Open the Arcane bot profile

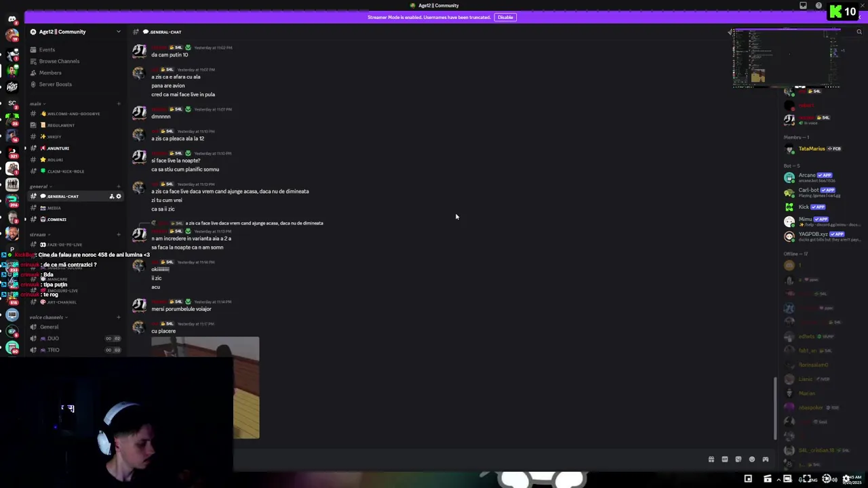pyautogui.click(x=821, y=178)
